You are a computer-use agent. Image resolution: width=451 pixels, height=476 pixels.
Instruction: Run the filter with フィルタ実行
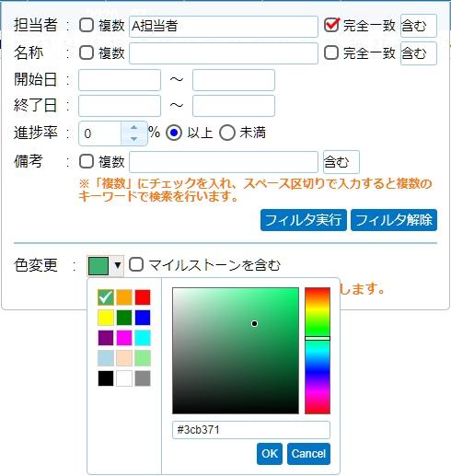click(304, 220)
